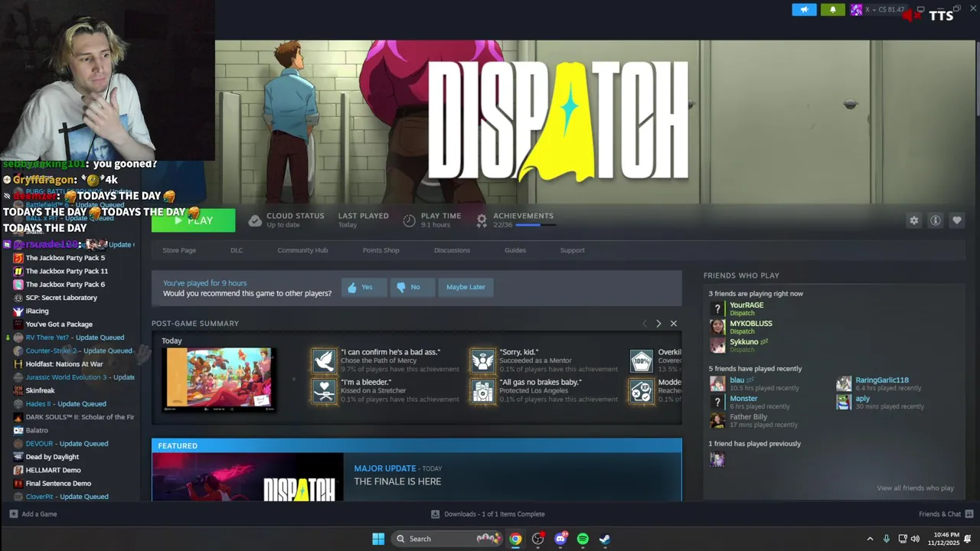The width and height of the screenshot is (980, 551).
Task: Open the Support tab
Action: tap(572, 250)
